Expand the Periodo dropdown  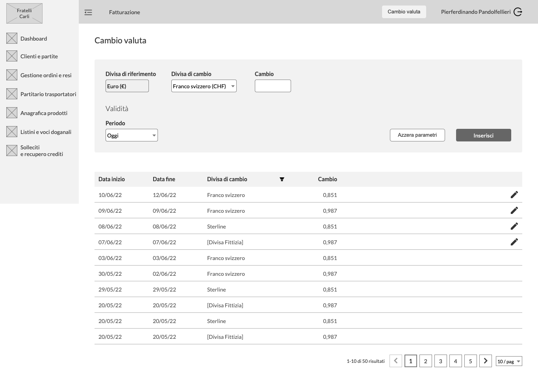[x=132, y=136]
